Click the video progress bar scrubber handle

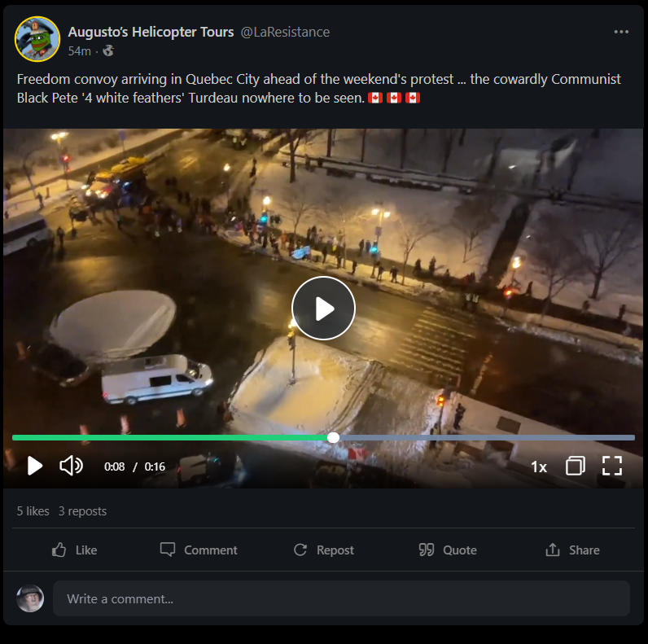coord(333,438)
